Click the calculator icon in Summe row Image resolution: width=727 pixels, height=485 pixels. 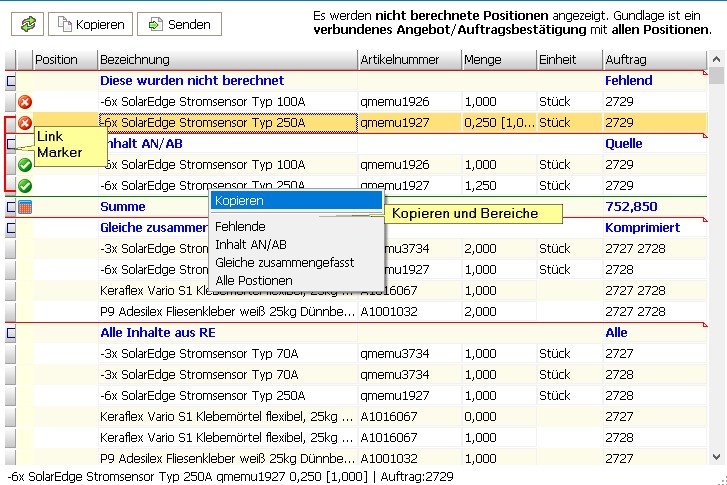[x=25, y=207]
